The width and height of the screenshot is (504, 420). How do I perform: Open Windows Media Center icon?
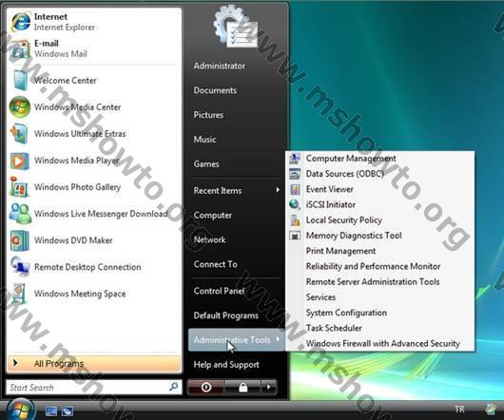tap(20, 107)
